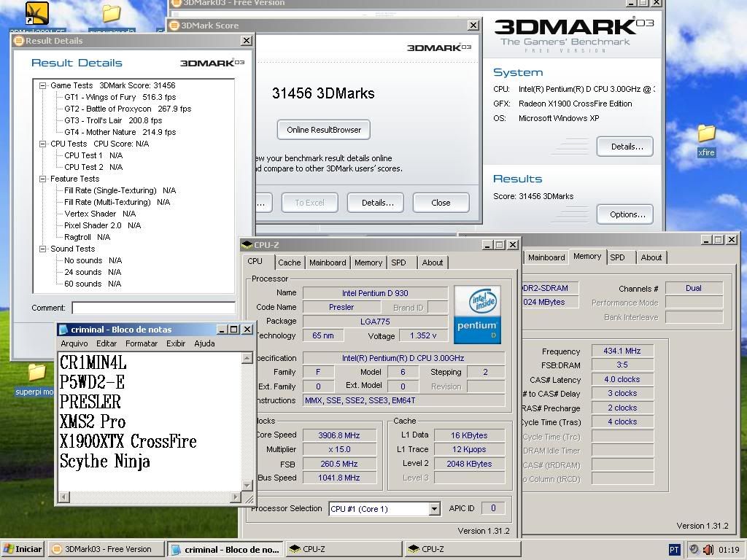
Task: Open the Exibir menu in Notepad
Action: click(176, 343)
